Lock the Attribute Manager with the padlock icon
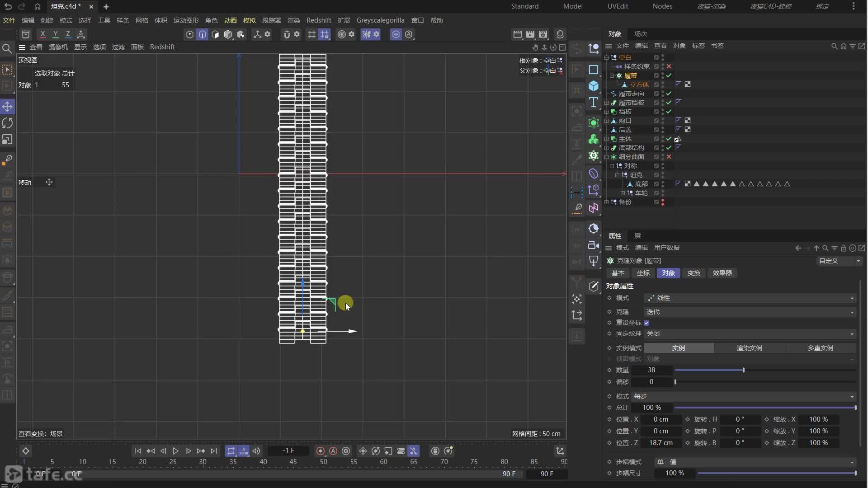Viewport: 868px width, 488px height. (x=844, y=248)
